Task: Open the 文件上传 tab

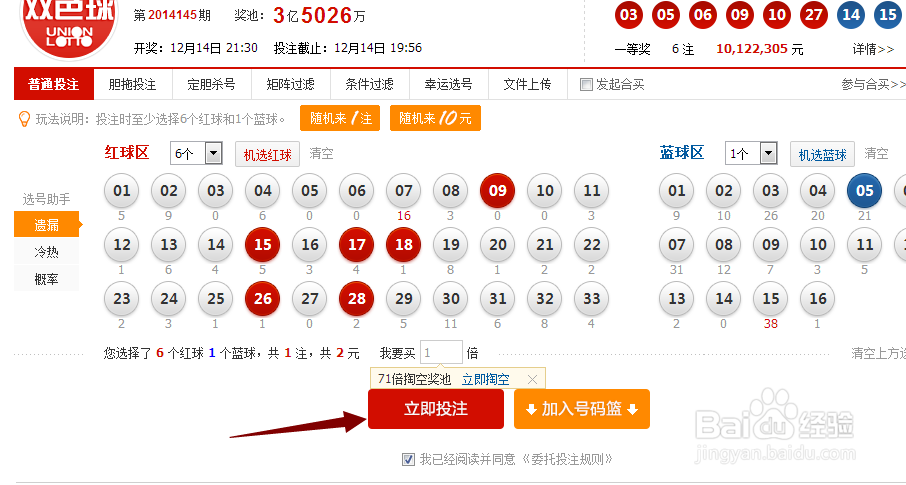Action: click(528, 84)
